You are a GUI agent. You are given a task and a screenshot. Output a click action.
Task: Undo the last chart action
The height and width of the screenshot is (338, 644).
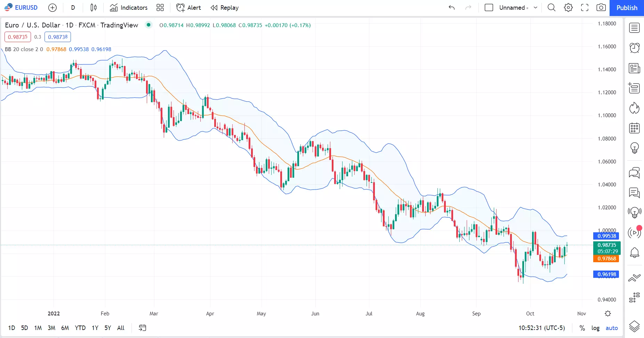[x=452, y=8]
